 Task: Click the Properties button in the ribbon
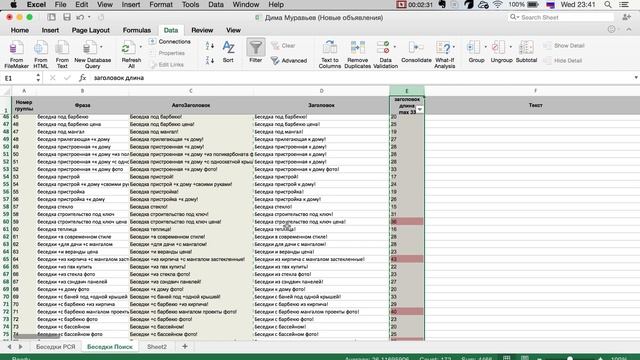click(x=167, y=53)
